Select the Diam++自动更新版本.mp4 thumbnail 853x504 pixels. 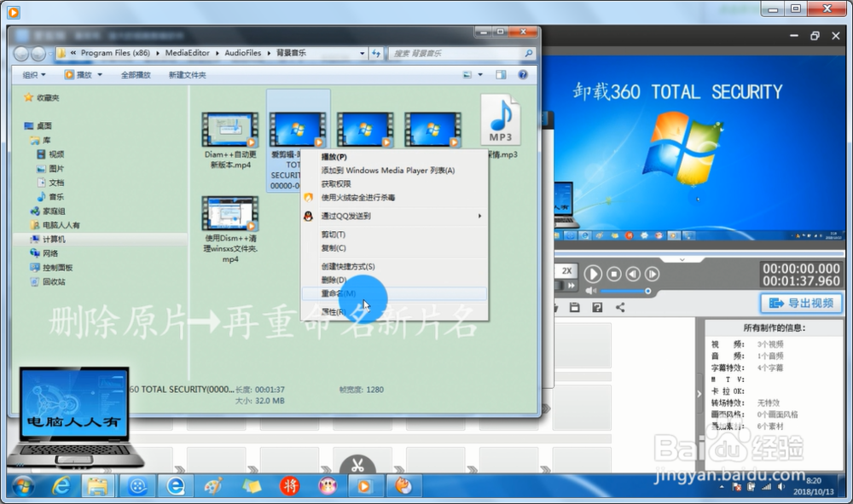pyautogui.click(x=230, y=130)
